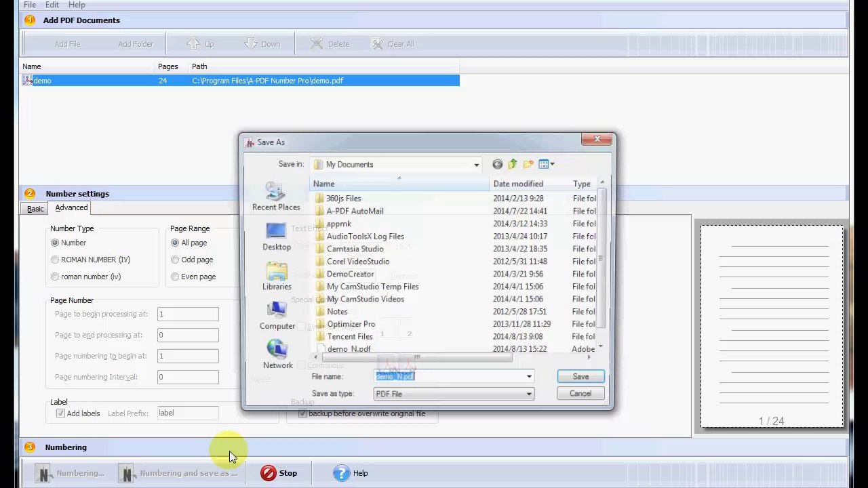Open the 360js Files folder

coord(343,199)
